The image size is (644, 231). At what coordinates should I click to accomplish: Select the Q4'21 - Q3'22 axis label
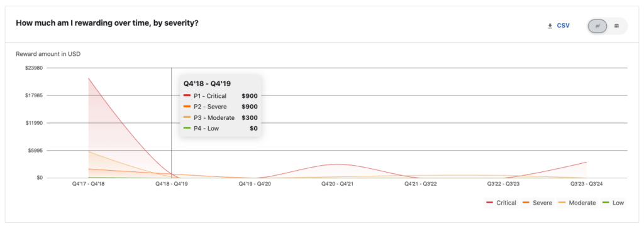[x=421, y=185]
